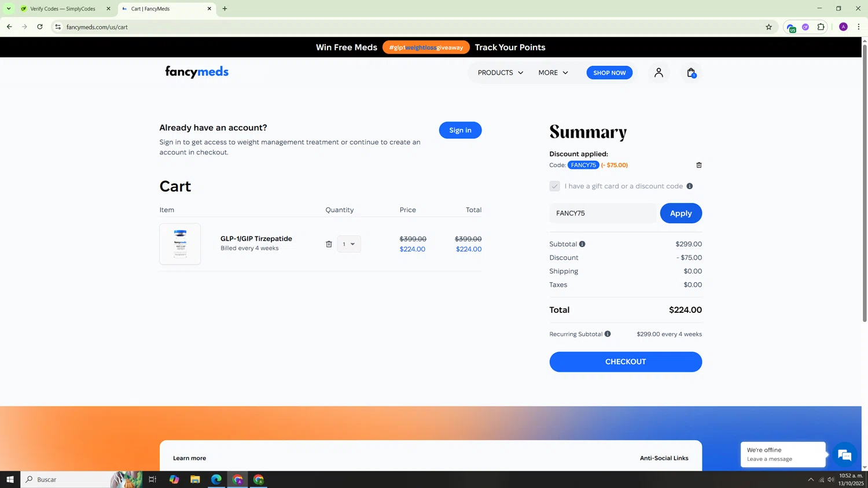Close the Verify Codes SimplyCodes tab
Image resolution: width=868 pixels, height=488 pixels.
[x=108, y=9]
